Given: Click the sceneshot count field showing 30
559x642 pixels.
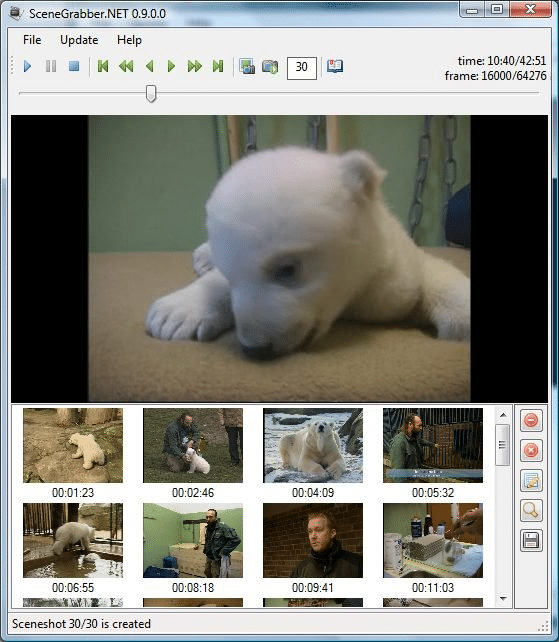Looking at the screenshot, I should 302,68.
